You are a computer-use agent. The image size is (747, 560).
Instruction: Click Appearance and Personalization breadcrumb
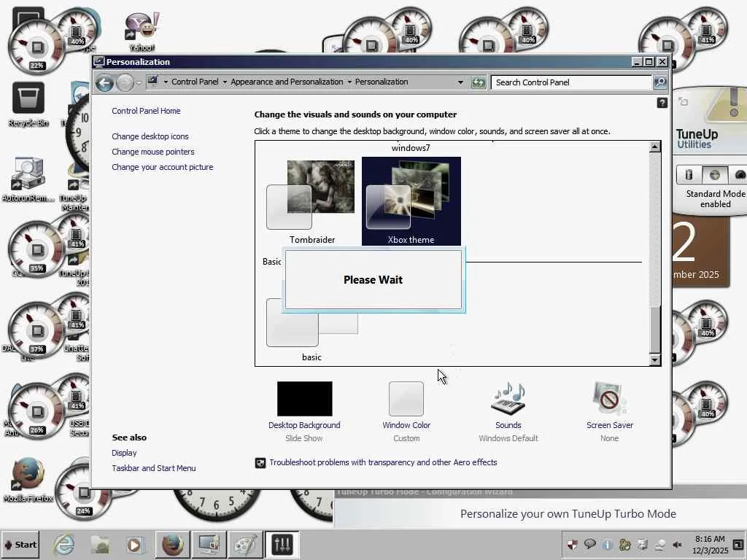pyautogui.click(x=287, y=82)
